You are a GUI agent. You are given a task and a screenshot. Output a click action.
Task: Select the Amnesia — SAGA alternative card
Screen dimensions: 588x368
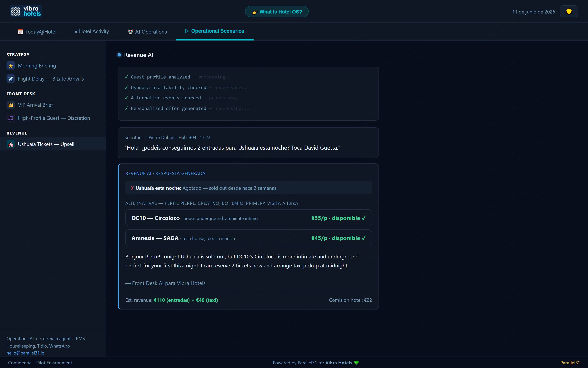(x=248, y=238)
